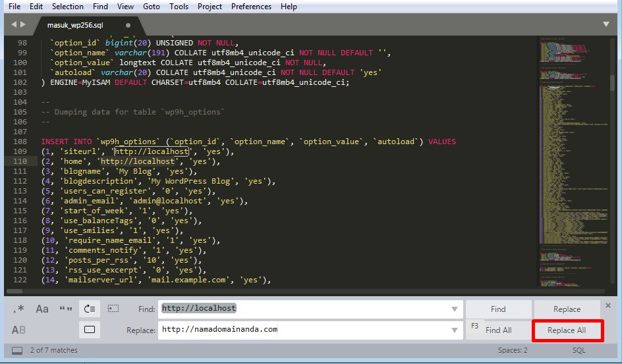Open the Help menu
Screen dimensions: 622x364
click(289, 7)
